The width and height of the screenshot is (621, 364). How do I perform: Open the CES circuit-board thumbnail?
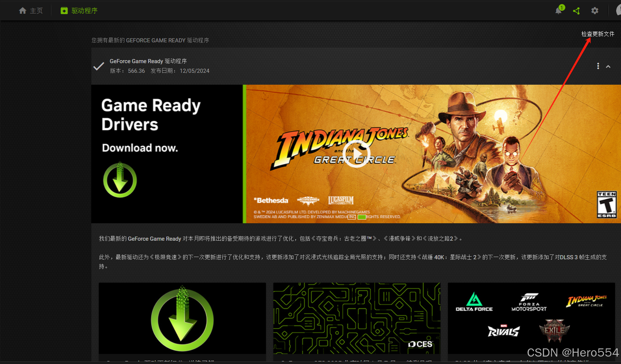click(356, 318)
